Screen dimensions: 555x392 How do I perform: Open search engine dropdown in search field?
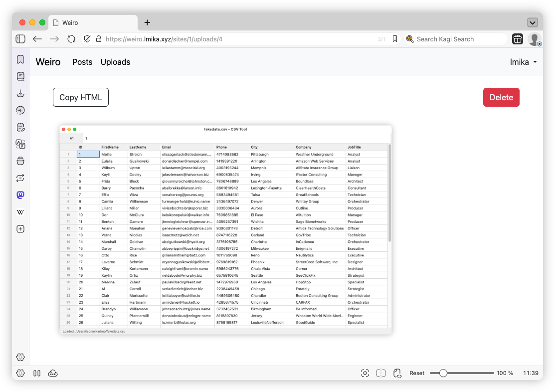click(x=410, y=39)
